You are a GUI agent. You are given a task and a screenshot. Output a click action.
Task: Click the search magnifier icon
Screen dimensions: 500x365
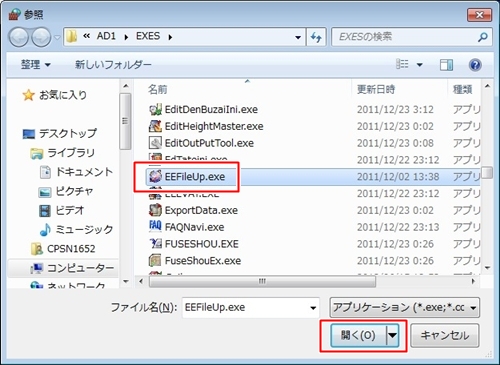pos(483,37)
